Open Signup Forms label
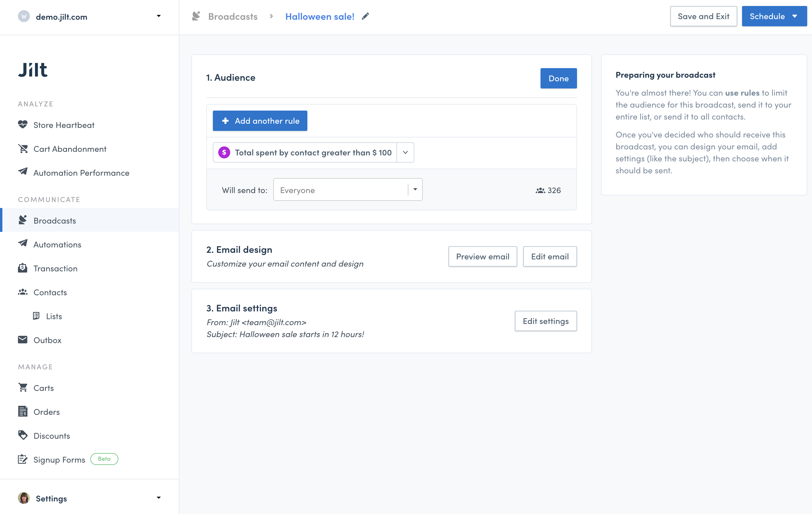Viewport: 812px width, 514px height. click(x=59, y=460)
